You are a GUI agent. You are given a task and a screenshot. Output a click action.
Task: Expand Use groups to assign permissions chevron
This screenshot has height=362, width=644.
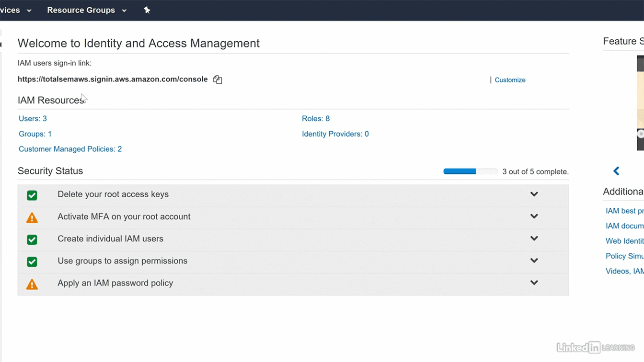[x=534, y=261]
